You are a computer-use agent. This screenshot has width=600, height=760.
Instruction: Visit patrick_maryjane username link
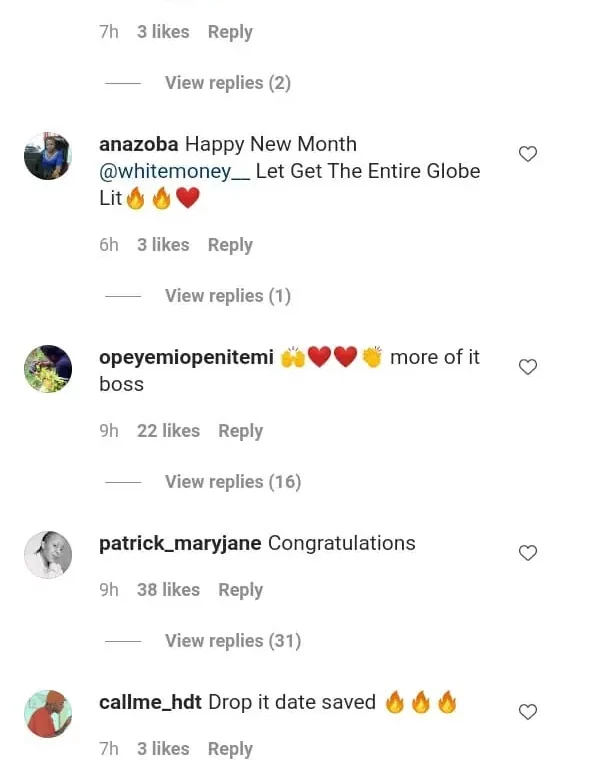coord(180,544)
